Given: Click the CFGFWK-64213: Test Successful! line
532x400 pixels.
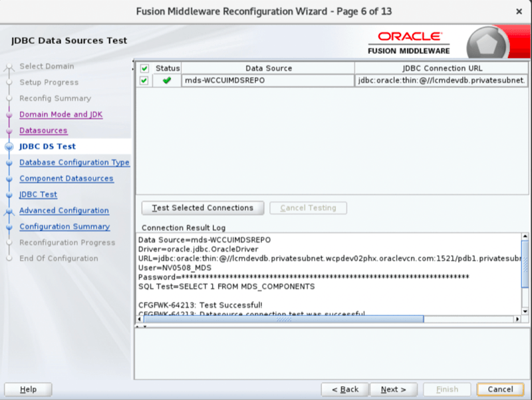Looking at the screenshot, I should coord(200,305).
